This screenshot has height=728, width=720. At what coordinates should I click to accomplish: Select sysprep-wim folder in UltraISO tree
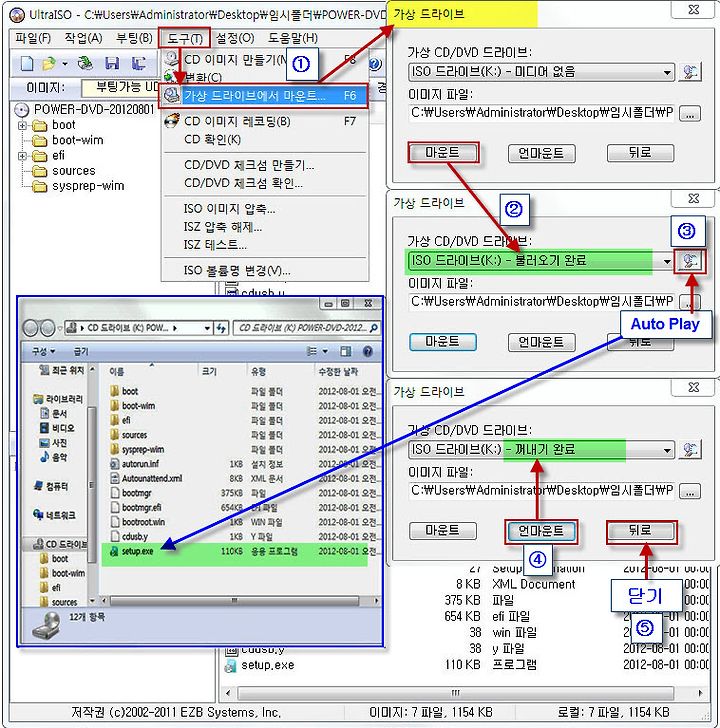tap(88, 186)
